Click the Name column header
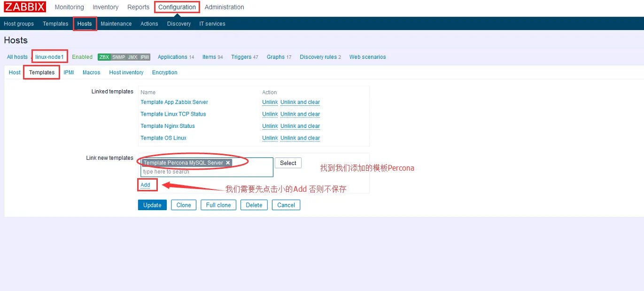The image size is (644, 291). tap(148, 92)
